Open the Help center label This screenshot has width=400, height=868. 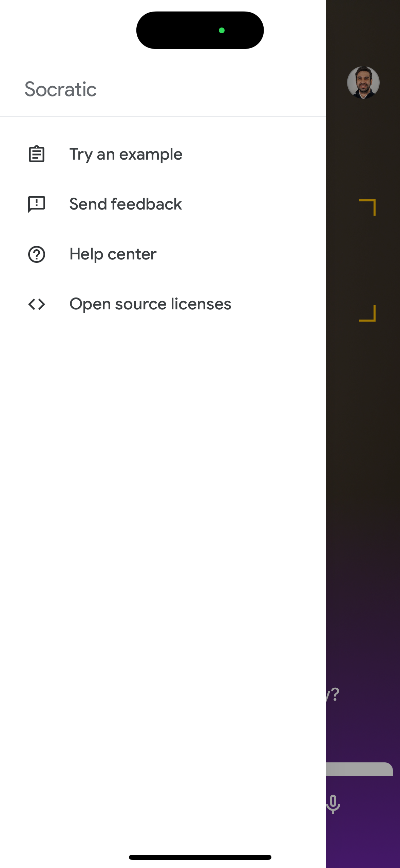pyautogui.click(x=113, y=254)
